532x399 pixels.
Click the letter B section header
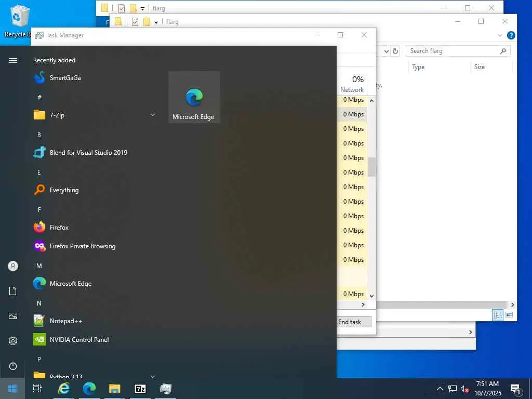39,135
